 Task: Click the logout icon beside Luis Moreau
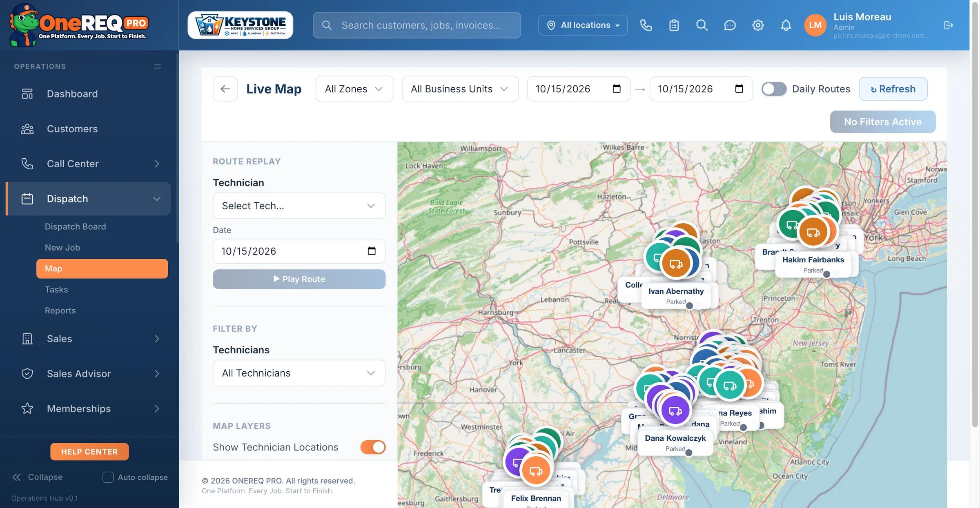click(x=948, y=25)
